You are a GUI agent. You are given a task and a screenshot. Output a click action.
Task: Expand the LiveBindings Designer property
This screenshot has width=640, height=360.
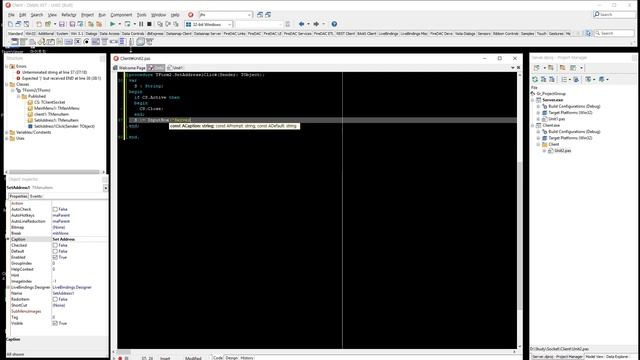pos(8,287)
